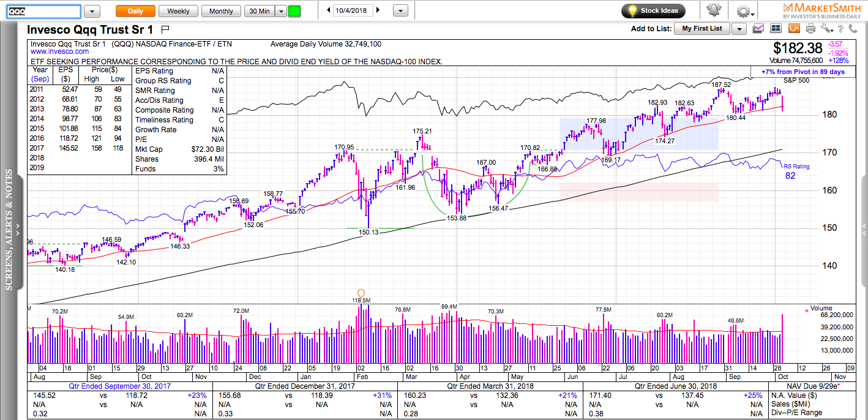Select the Daily chart tab
This screenshot has height=420, width=868.
(x=135, y=11)
